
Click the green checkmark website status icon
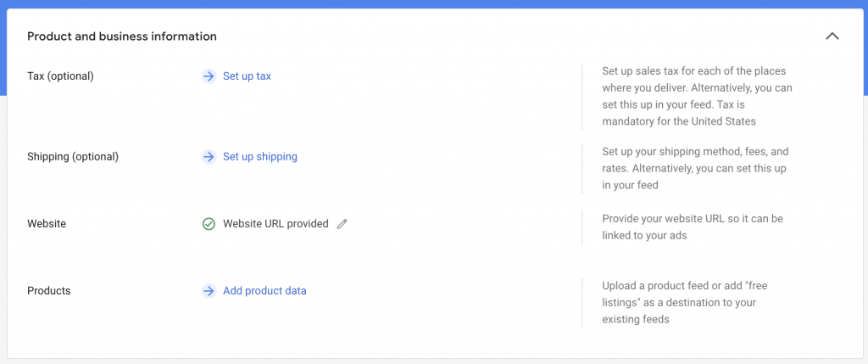(209, 224)
